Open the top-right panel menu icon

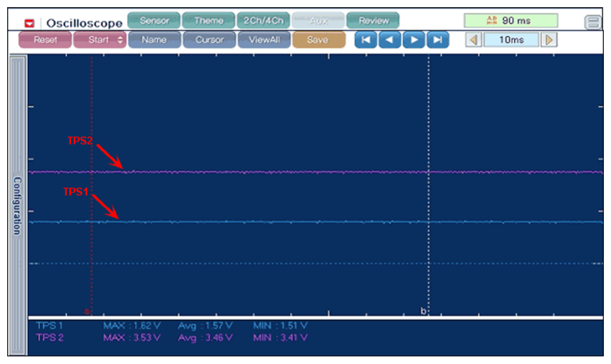(593, 22)
